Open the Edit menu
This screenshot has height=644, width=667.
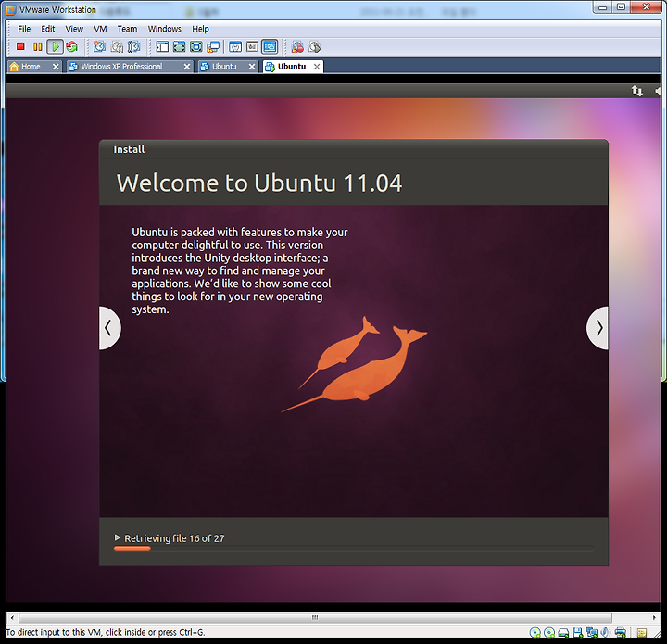47,29
